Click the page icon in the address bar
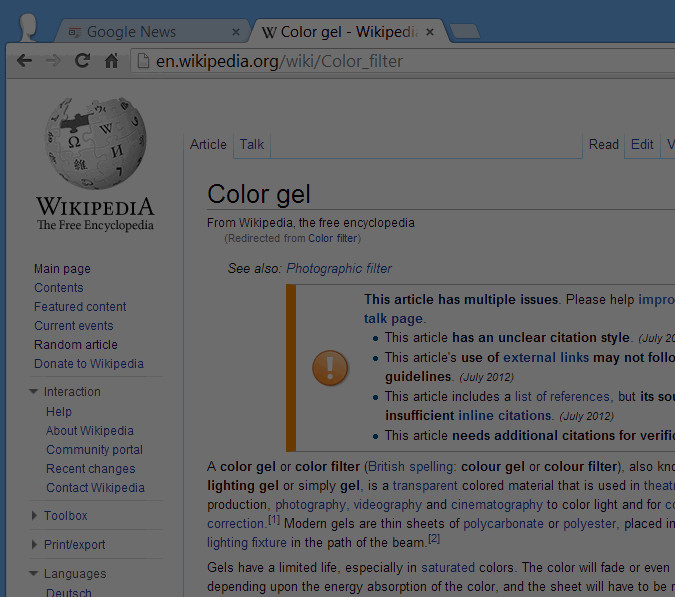This screenshot has width=675, height=597. click(x=143, y=61)
